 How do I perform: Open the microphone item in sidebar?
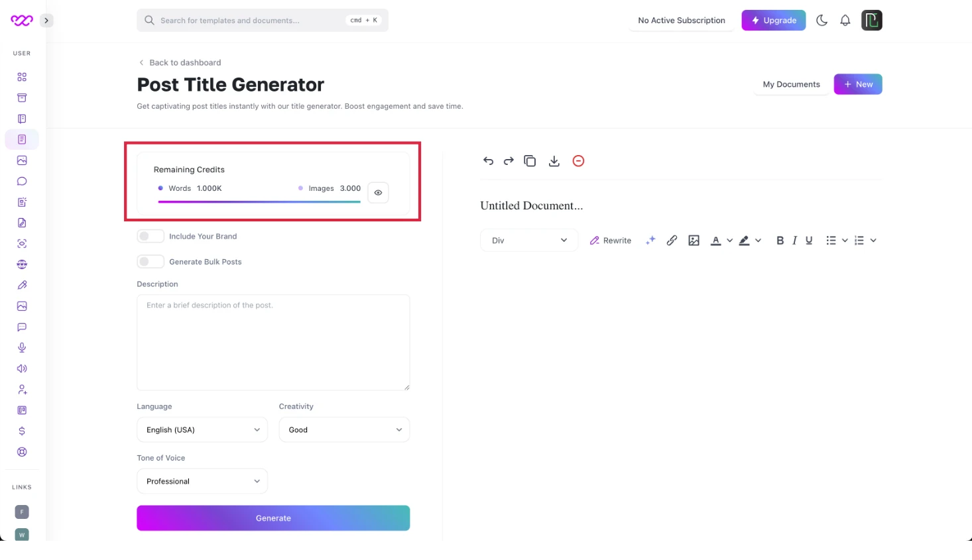[22, 348]
